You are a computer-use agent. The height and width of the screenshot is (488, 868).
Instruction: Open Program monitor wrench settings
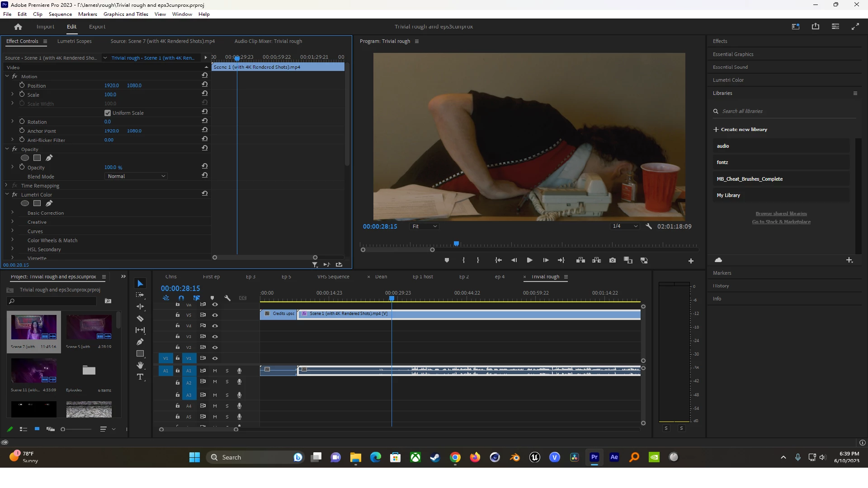[649, 226]
